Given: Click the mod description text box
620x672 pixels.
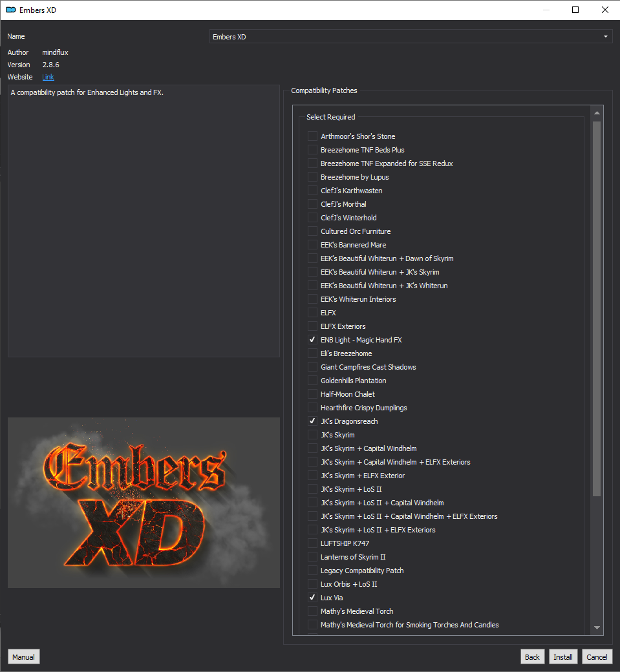Looking at the screenshot, I should pos(144,221).
